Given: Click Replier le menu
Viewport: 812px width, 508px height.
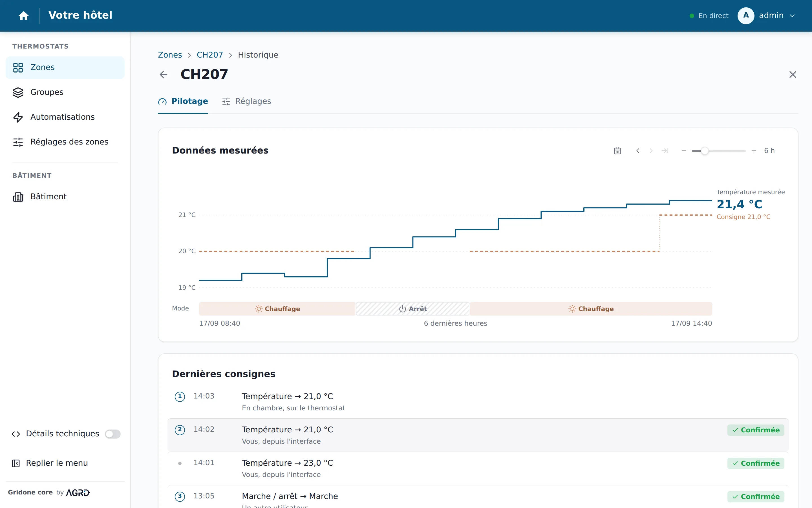Looking at the screenshot, I should pyautogui.click(x=50, y=463).
